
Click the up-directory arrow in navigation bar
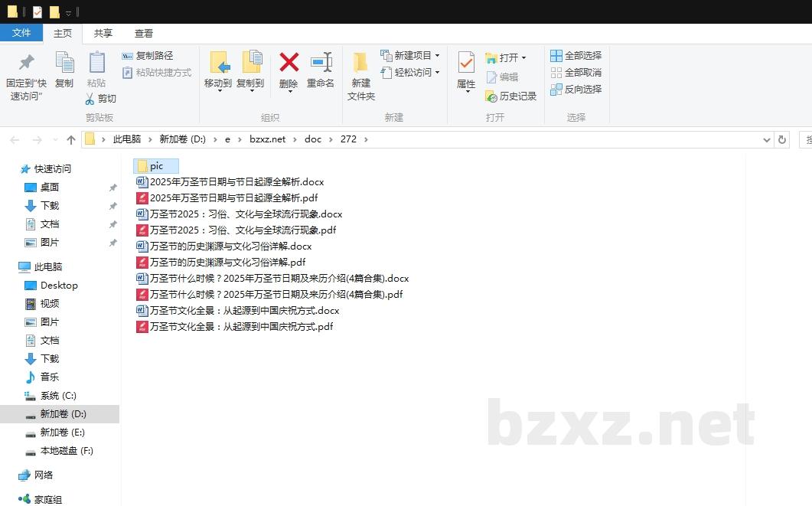point(71,139)
